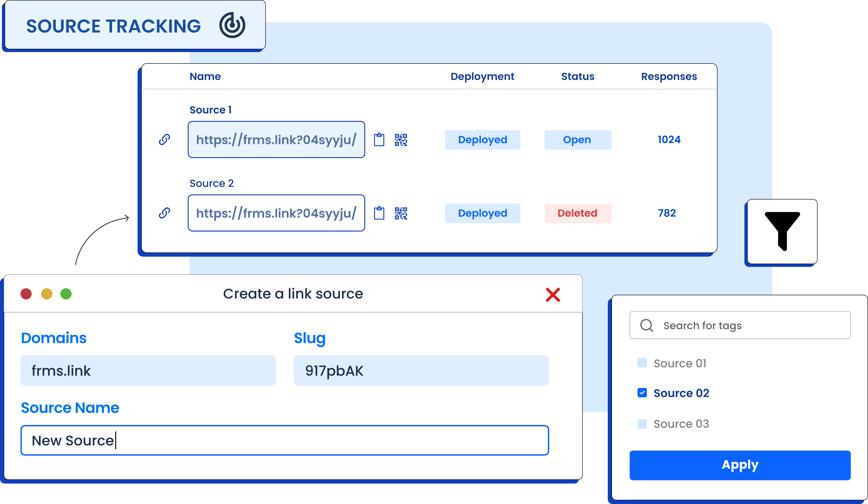Show QR code for Source 2
Screen dimensions: 868x504
coord(401,213)
